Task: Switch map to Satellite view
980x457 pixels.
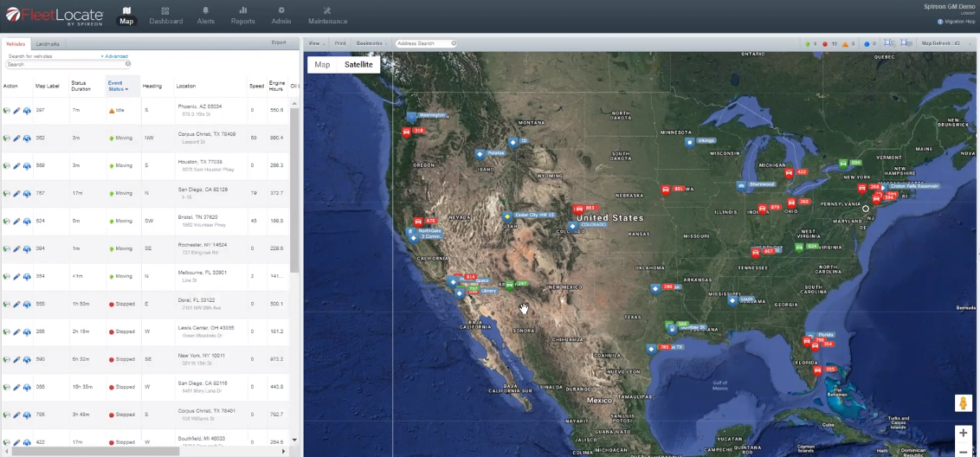Action: click(x=358, y=65)
